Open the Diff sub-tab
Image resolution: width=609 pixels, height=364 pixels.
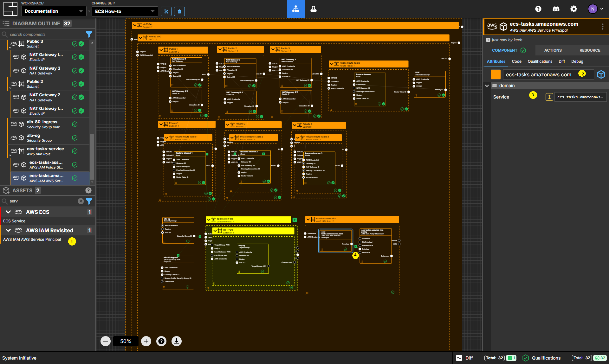tap(562, 61)
